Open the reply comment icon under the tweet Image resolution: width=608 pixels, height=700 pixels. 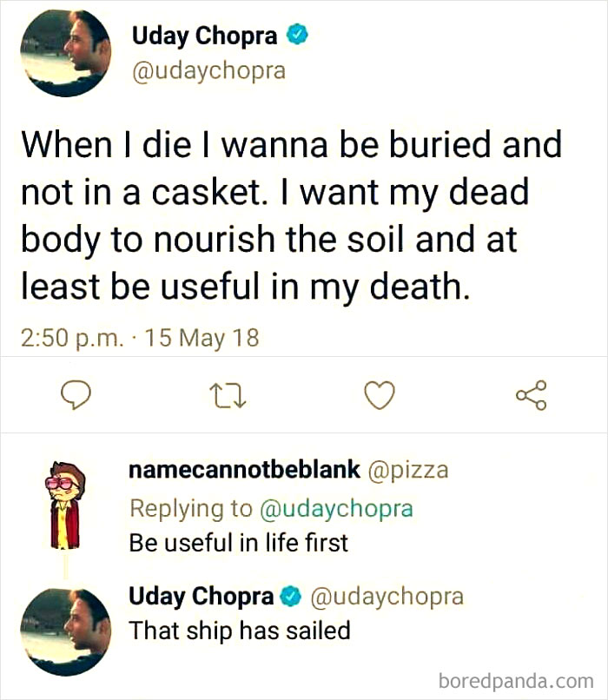click(78, 395)
